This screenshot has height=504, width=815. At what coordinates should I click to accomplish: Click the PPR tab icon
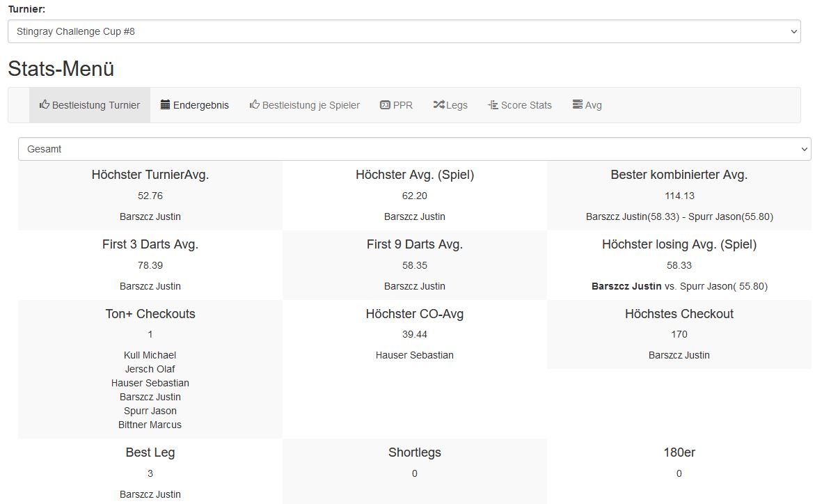pyautogui.click(x=385, y=104)
